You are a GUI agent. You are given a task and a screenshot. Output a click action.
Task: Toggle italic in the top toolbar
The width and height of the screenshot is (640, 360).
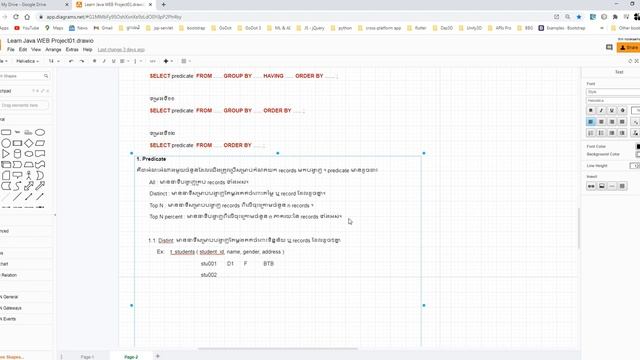104,61
